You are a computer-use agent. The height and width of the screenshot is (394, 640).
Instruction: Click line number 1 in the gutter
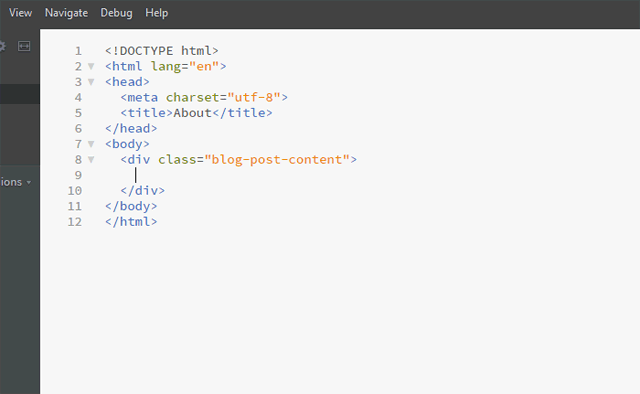tap(78, 51)
